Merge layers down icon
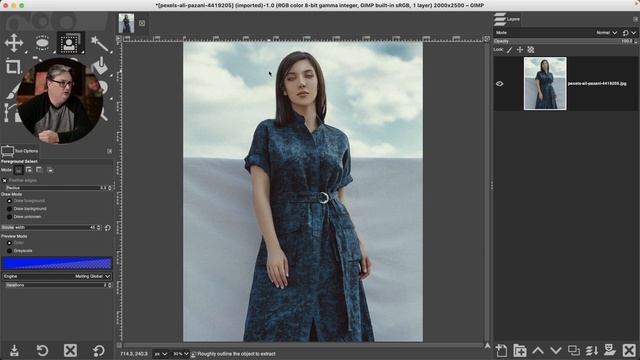Viewport: 640px width, 360px height. [x=592, y=350]
